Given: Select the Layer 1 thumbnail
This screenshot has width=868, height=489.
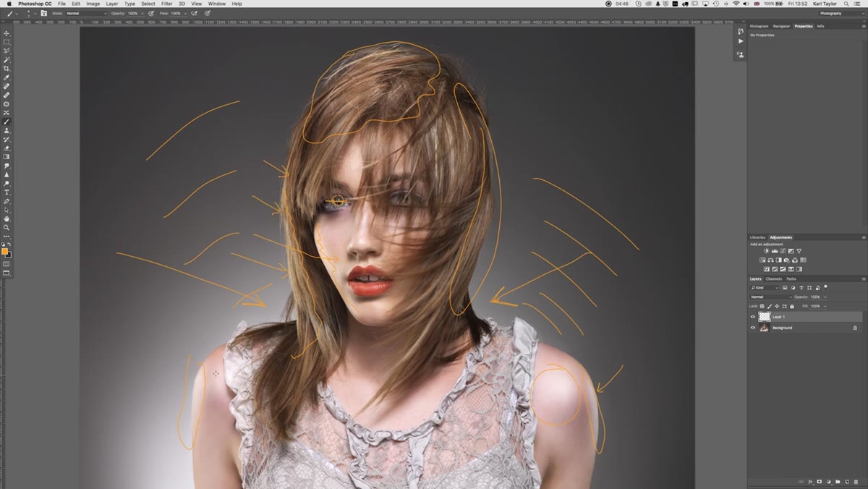Looking at the screenshot, I should pos(765,317).
